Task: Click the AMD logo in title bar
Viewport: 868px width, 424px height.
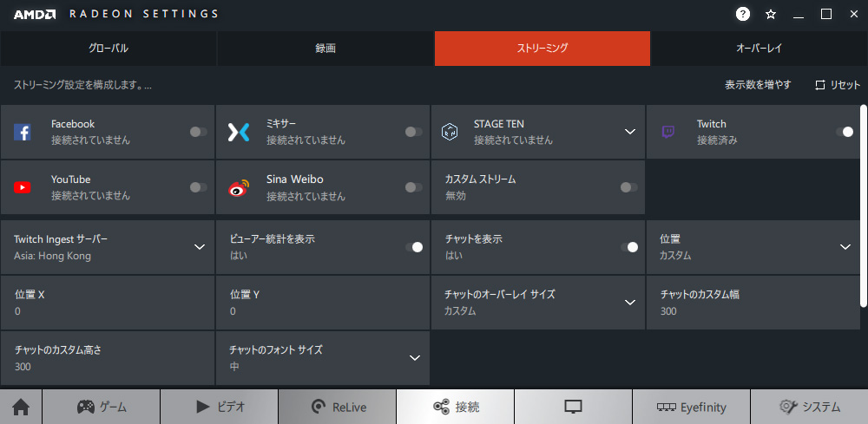Action: [x=35, y=15]
